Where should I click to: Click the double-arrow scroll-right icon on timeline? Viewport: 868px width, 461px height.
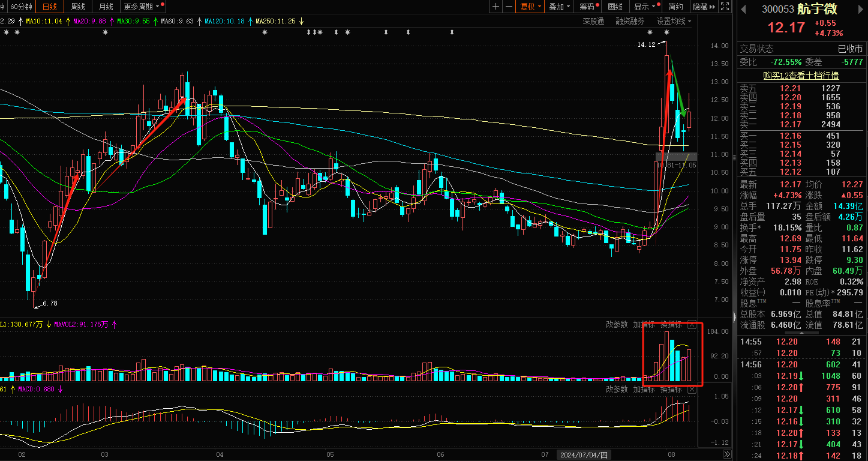pyautogui.click(x=727, y=454)
